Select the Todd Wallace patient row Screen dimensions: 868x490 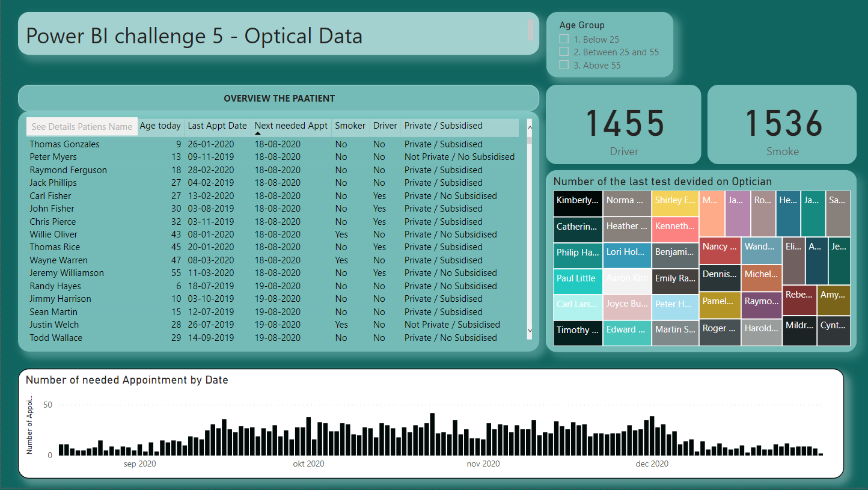273,338
